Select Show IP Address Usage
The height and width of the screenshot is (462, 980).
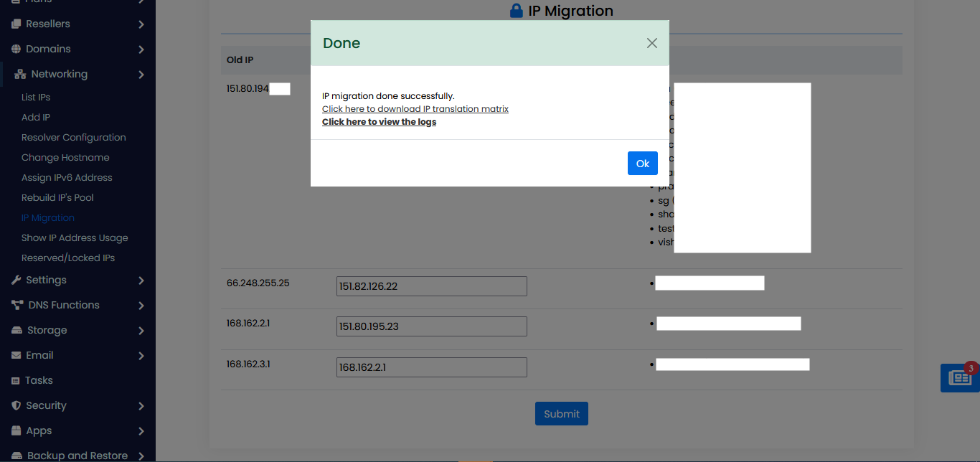click(x=75, y=237)
